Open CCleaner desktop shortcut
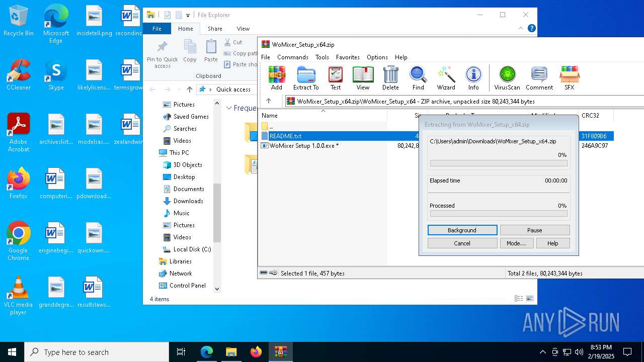 (x=19, y=75)
